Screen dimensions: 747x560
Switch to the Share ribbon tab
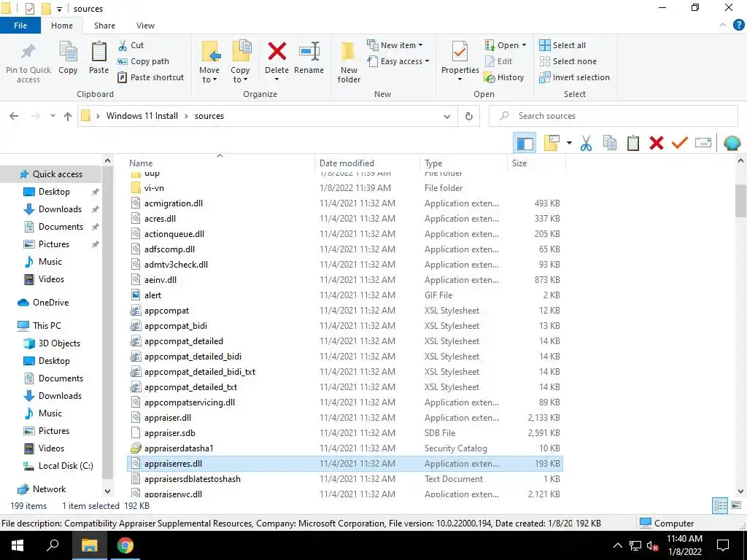[104, 26]
